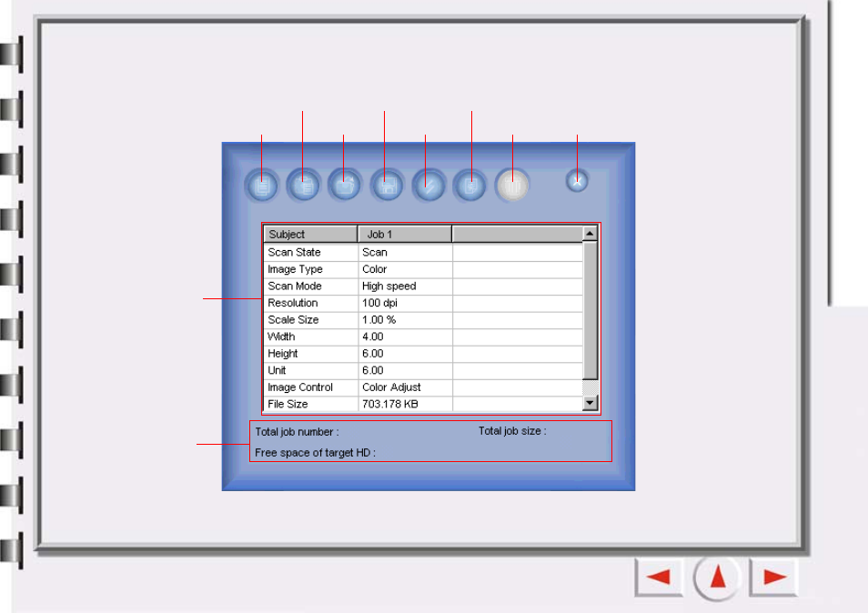Viewport: 868px width, 613px height.
Task: Close the job panel with the X icon
Action: click(x=577, y=181)
